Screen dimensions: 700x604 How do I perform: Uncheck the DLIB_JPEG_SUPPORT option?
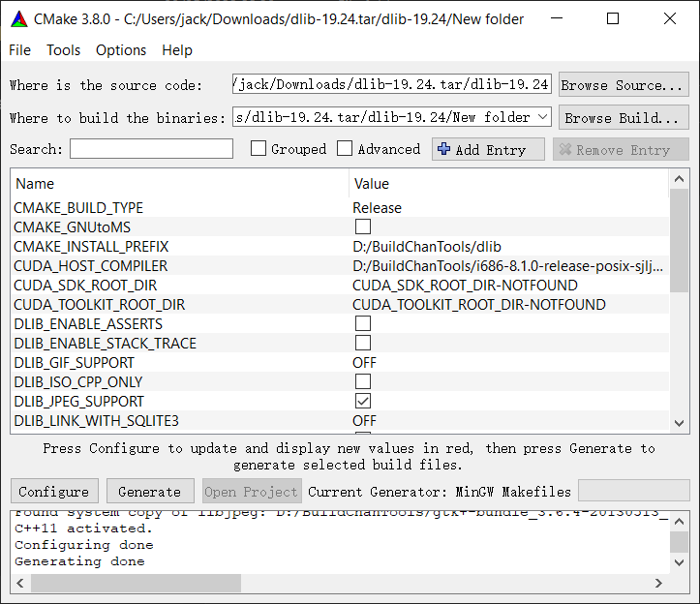(363, 401)
